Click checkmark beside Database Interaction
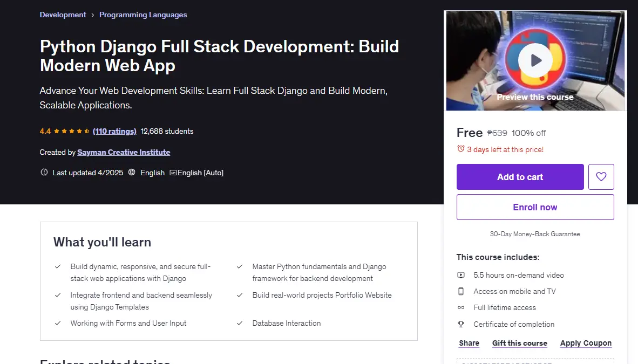 [x=240, y=323]
